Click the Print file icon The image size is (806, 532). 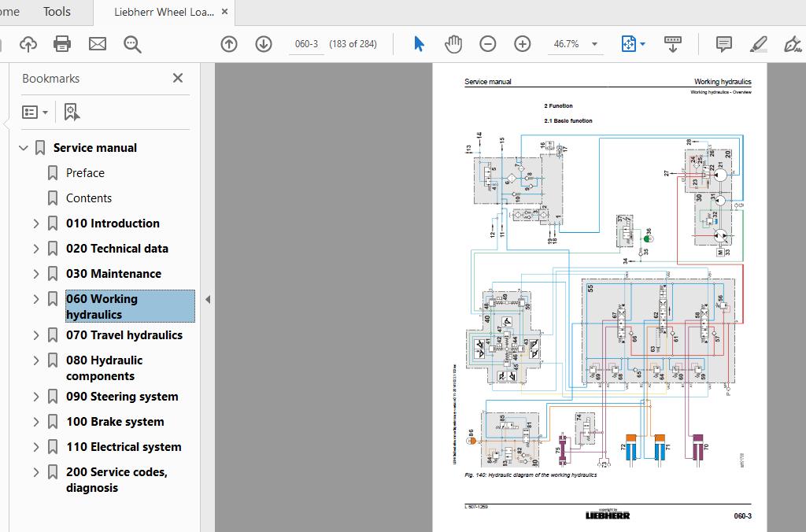pos(62,44)
